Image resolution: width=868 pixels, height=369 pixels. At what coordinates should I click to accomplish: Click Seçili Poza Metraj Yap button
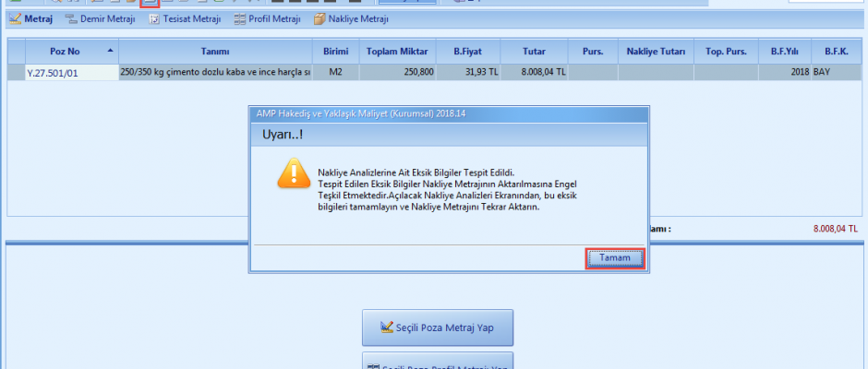click(x=437, y=327)
